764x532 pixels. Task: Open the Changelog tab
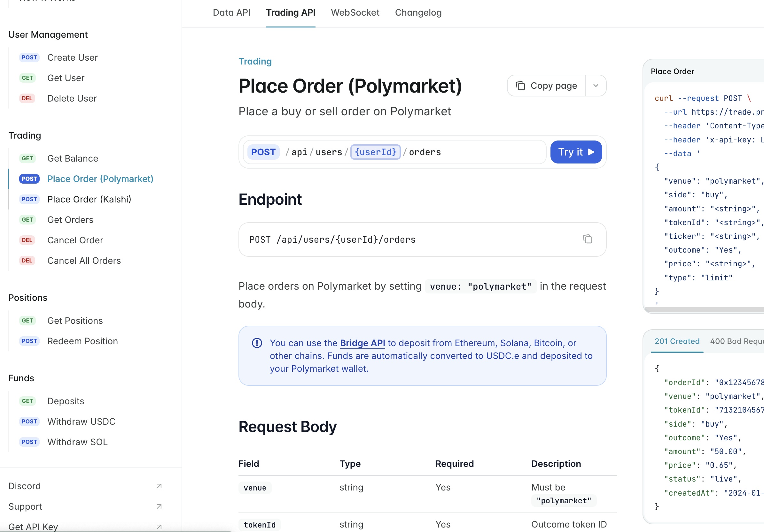pyautogui.click(x=418, y=13)
